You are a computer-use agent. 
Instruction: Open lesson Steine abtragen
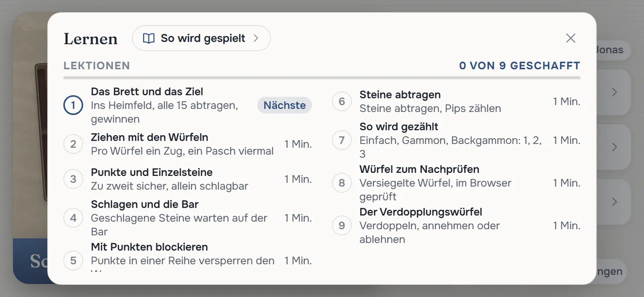coord(456,102)
